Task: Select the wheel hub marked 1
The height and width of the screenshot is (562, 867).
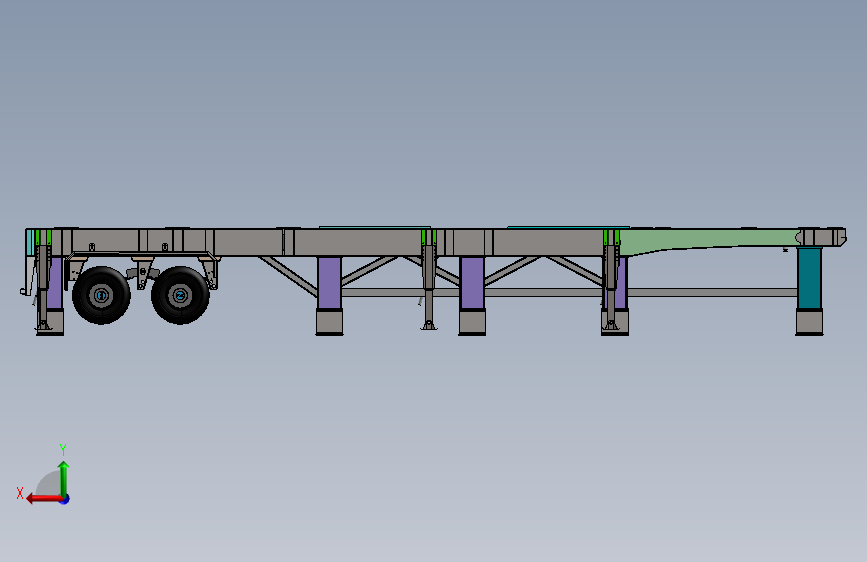Action: click(x=101, y=295)
